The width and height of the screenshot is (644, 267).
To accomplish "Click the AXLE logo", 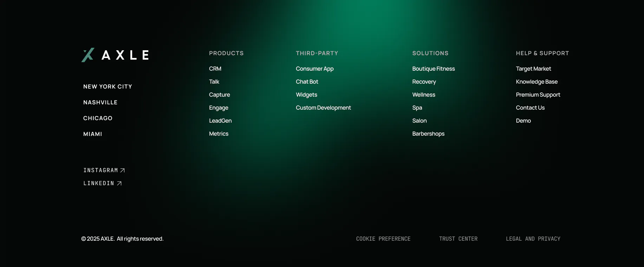I will (115, 55).
